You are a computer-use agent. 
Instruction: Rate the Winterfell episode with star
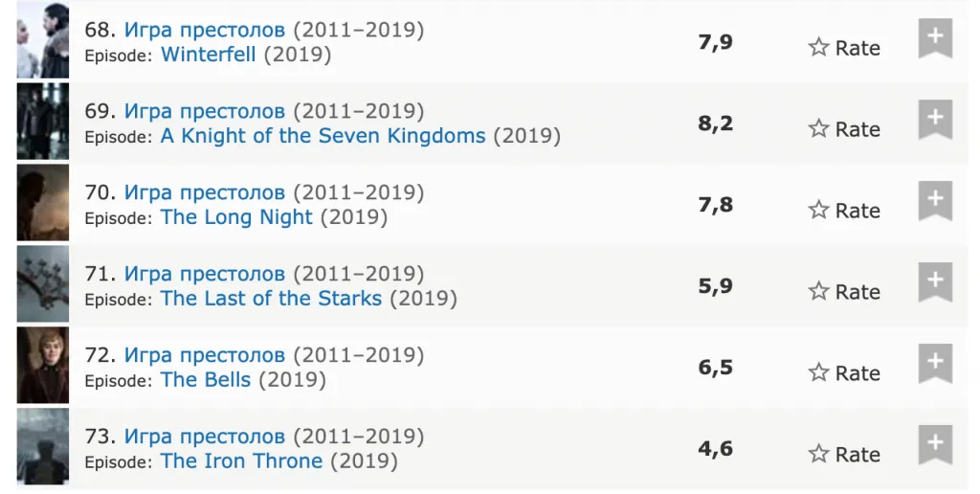click(x=844, y=48)
